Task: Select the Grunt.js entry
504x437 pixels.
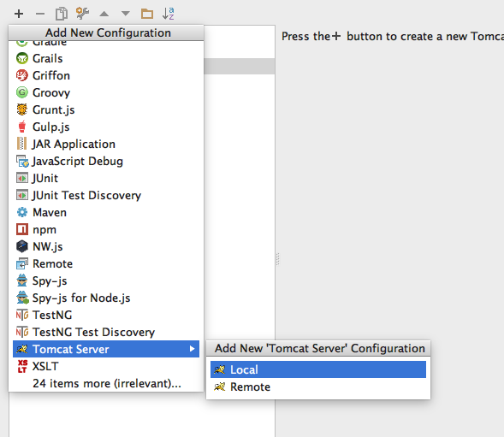Action: pyautogui.click(x=106, y=110)
